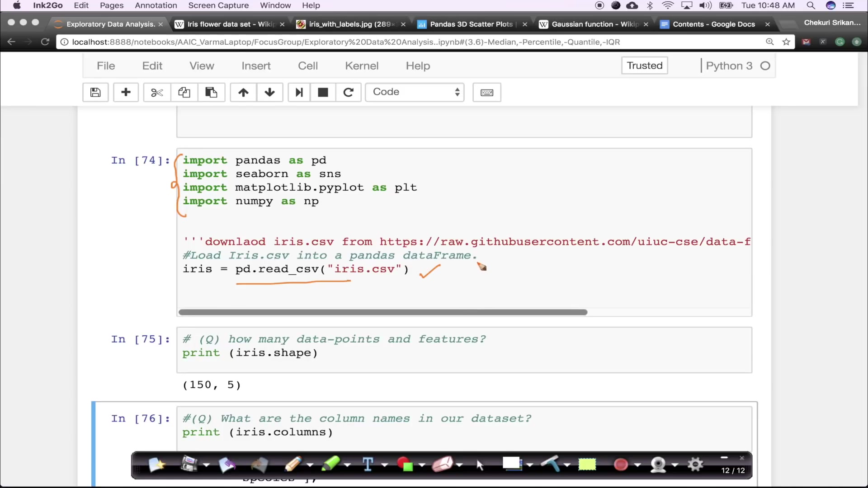
Task: Click the webcam icon in Ink2Go
Action: point(658,464)
